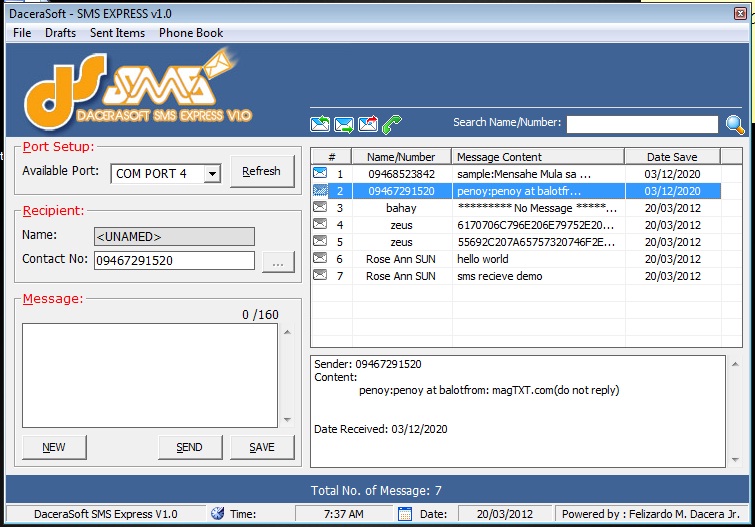Click the 0 /160 character counter
755x527 pixels.
point(260,315)
